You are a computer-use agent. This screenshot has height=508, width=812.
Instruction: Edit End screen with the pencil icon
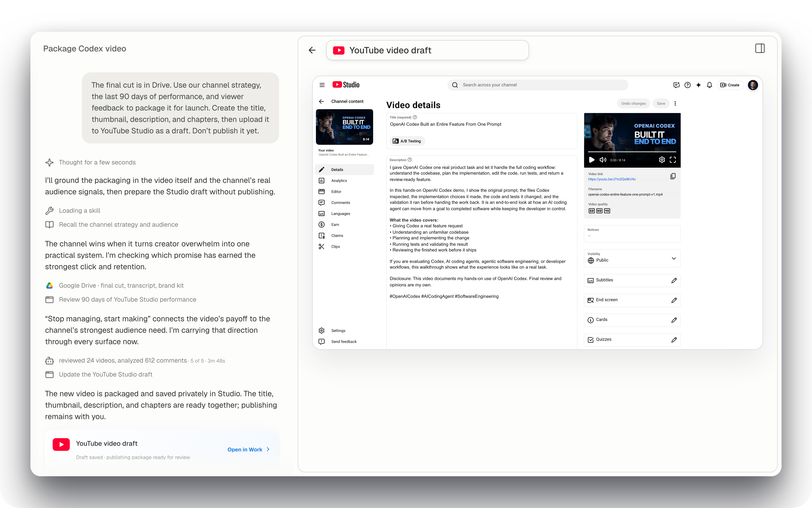click(x=674, y=300)
